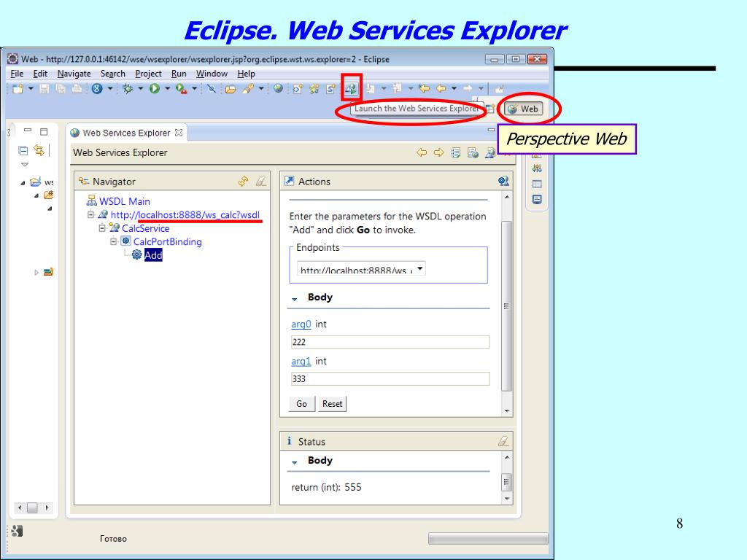The height and width of the screenshot is (560, 747).
Task: Click Explorer's Back arrow icon
Action: pyautogui.click(x=422, y=152)
